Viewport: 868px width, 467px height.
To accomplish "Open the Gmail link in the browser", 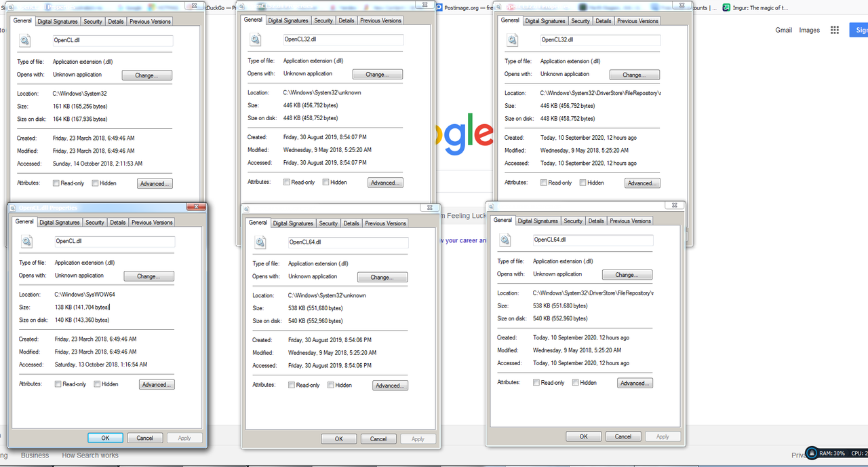I will [784, 30].
